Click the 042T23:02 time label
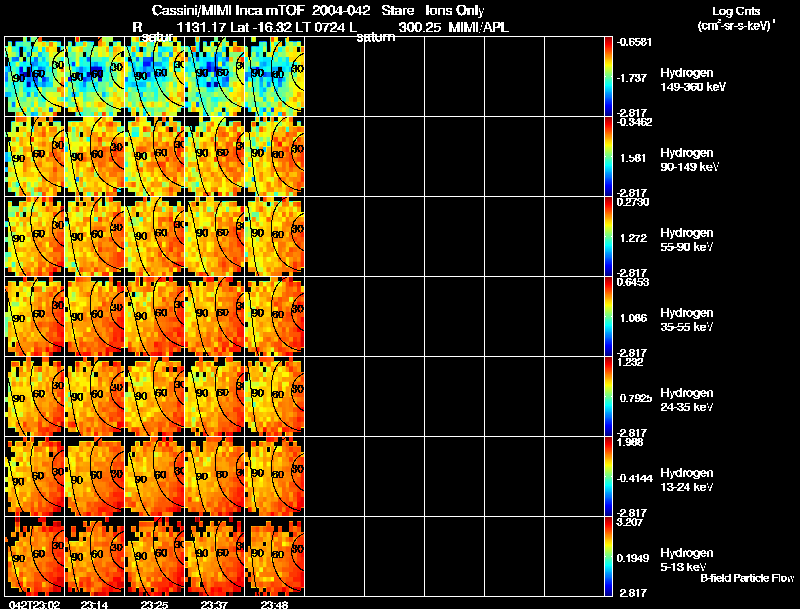The height and width of the screenshot is (609, 800). pyautogui.click(x=34, y=604)
